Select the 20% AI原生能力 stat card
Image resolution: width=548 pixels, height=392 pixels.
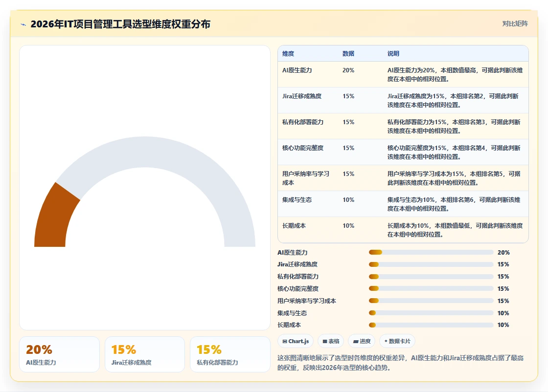pyautogui.click(x=59, y=354)
